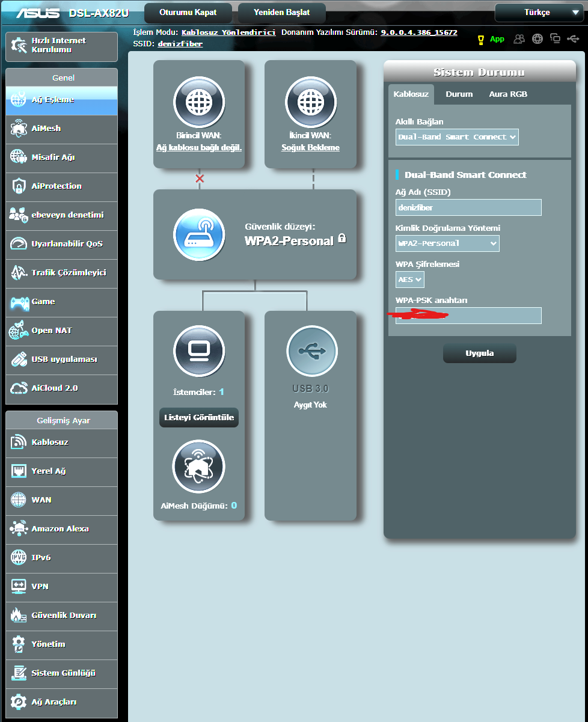Click the ebeveyn denetimi icon
Screen dimensions: 588x722
18,215
